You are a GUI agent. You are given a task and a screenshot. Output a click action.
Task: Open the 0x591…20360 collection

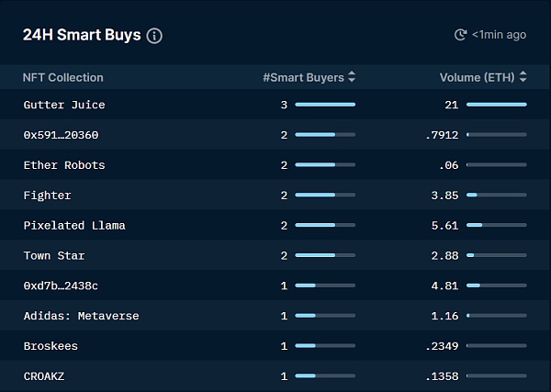tap(61, 135)
